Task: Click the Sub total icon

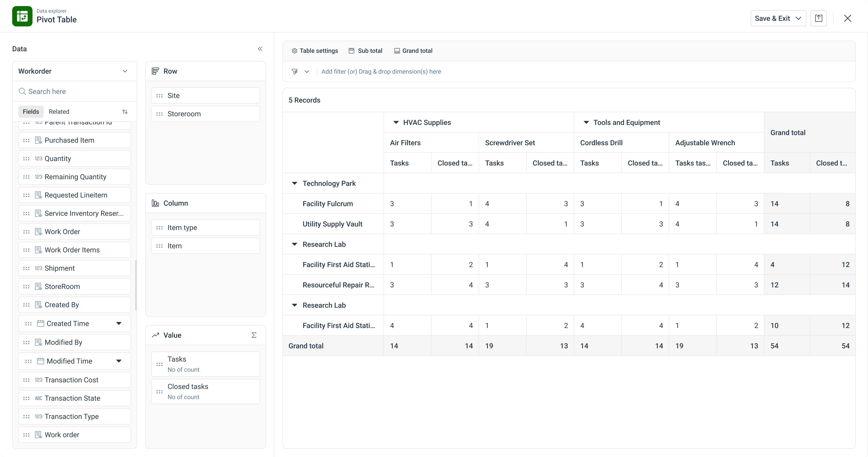Action: (x=351, y=51)
